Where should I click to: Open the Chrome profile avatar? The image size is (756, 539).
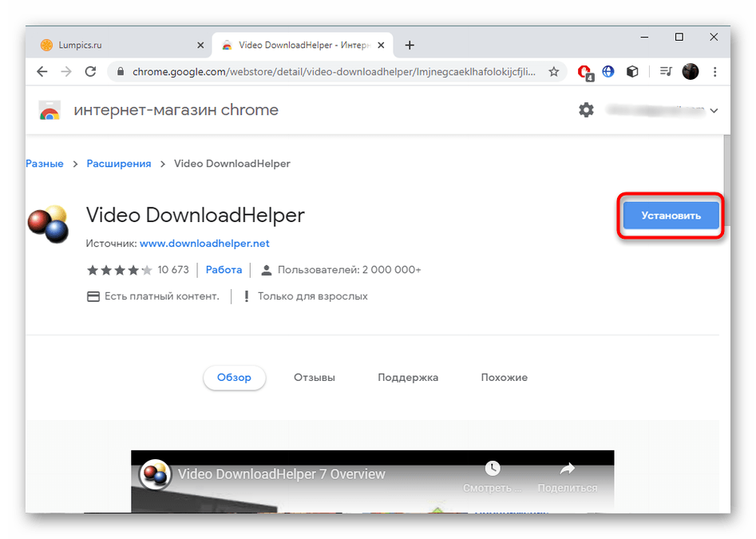[x=691, y=72]
